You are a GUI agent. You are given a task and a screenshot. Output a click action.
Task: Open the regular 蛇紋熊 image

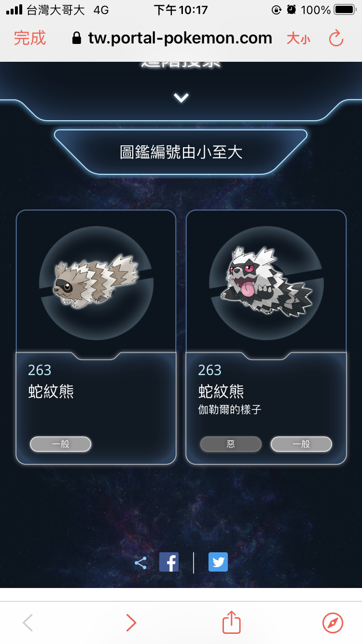pos(96,283)
